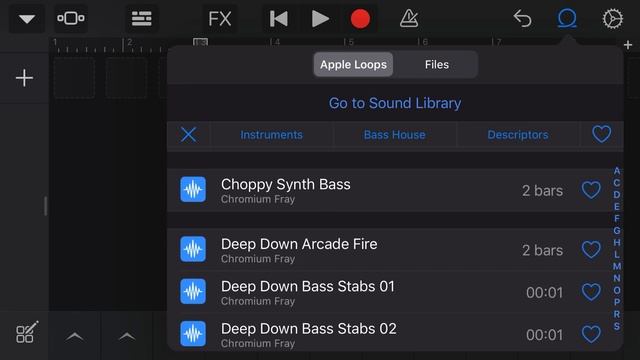
Task: Jump to letter C in index
Action: tap(617, 182)
